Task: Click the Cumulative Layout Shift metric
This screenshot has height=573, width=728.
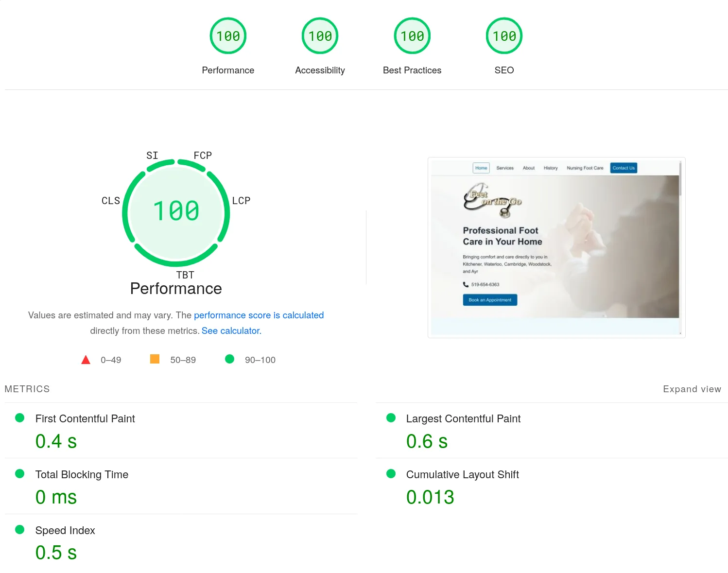Action: tap(552, 486)
